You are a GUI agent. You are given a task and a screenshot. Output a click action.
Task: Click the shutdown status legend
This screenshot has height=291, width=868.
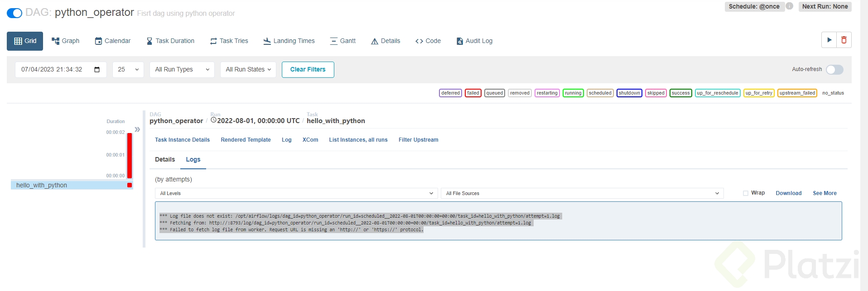(629, 93)
